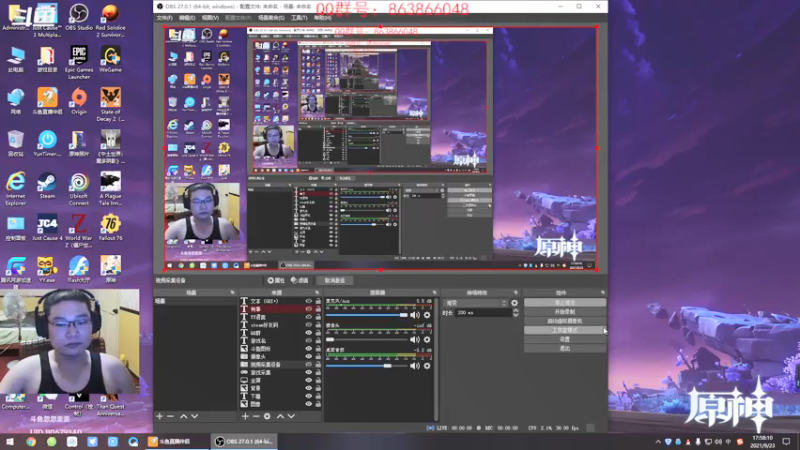Click Fallout 76 desktop icon
The width and height of the screenshot is (800, 450).
pyautogui.click(x=110, y=228)
